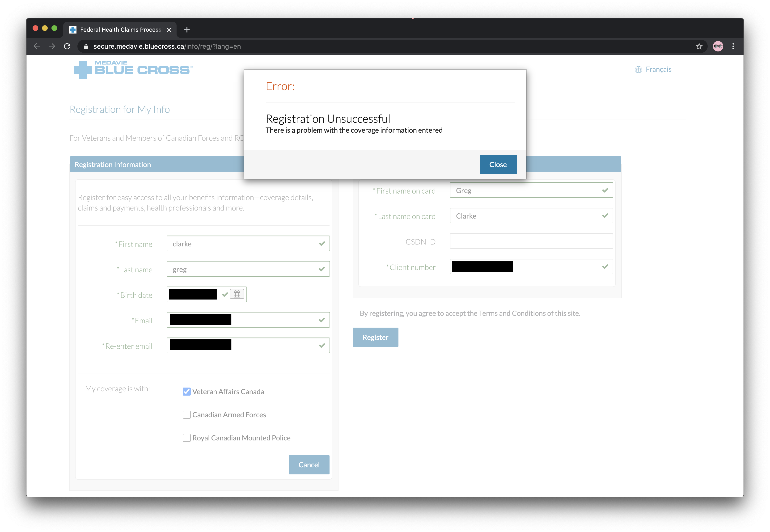
Task: Click the Cancel button
Action: point(309,464)
